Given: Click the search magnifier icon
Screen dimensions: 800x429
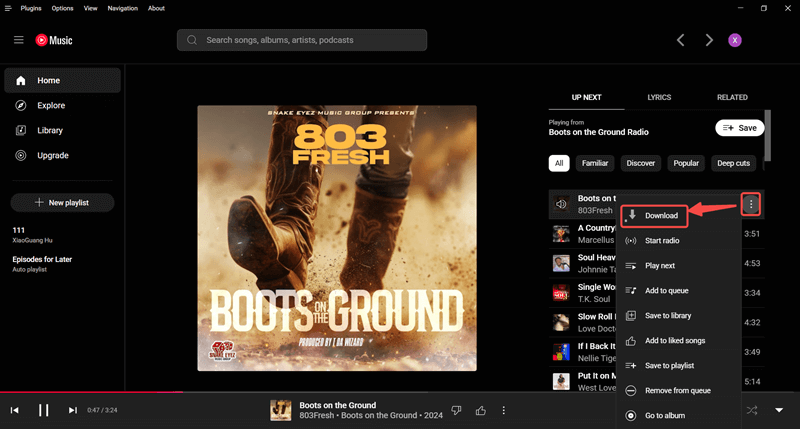Looking at the screenshot, I should coord(192,40).
